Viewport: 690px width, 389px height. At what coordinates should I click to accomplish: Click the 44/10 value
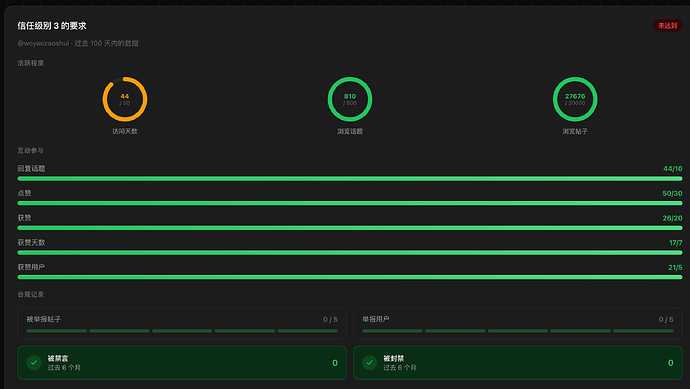click(x=672, y=169)
